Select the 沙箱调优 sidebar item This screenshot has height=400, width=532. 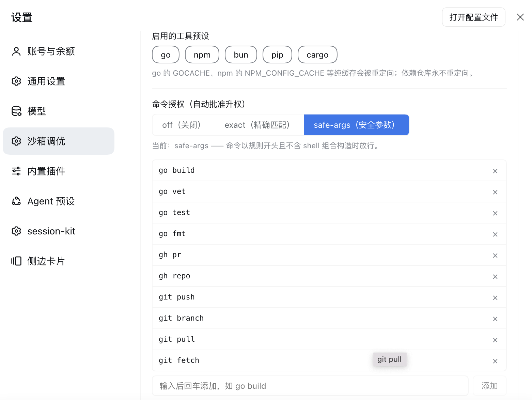[x=59, y=141]
